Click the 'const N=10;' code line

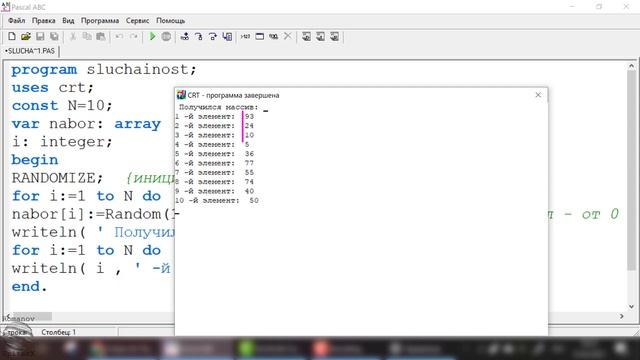click(x=62, y=106)
